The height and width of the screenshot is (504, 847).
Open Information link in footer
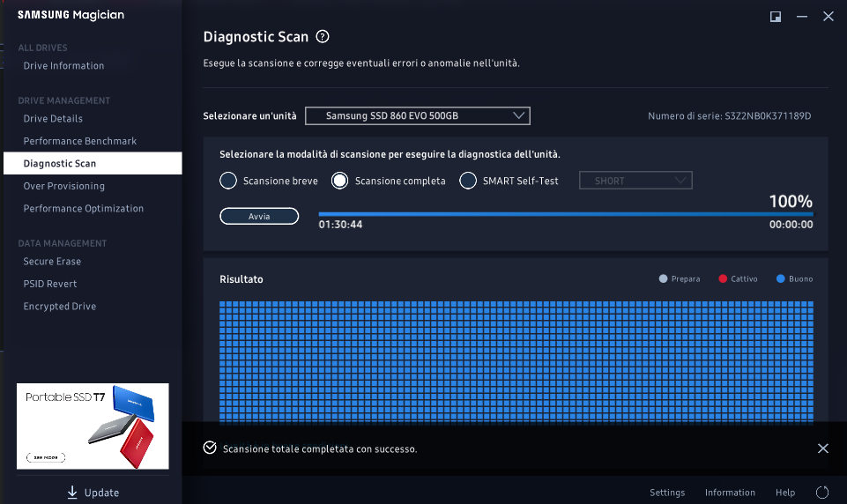click(x=730, y=493)
